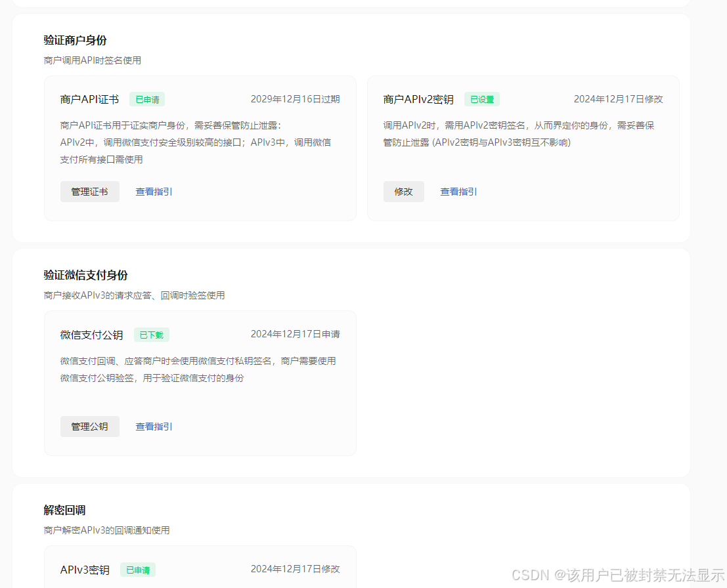Click the 管理证书 button
This screenshot has width=727, height=588.
click(89, 192)
